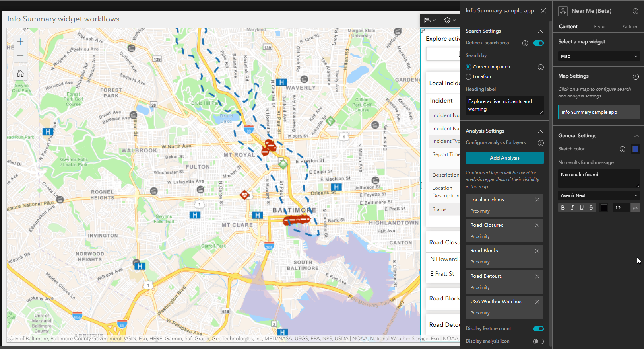Click the Status field row
Viewport: 644px width, 349px height.
444,209
